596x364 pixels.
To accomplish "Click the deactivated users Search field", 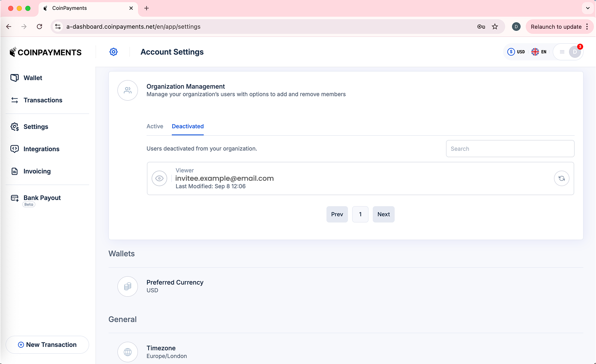I will (510, 149).
